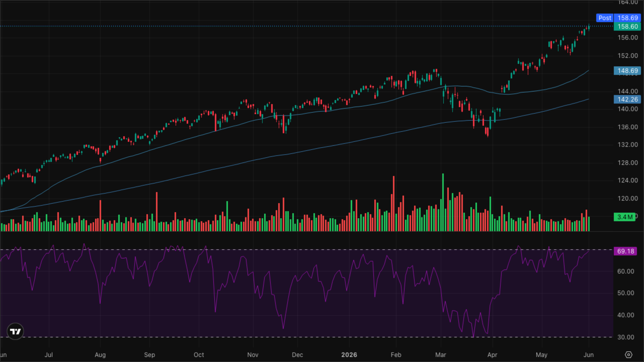Click the 128.00 price axis label
Viewport: 644px width, 362px height.
click(628, 163)
